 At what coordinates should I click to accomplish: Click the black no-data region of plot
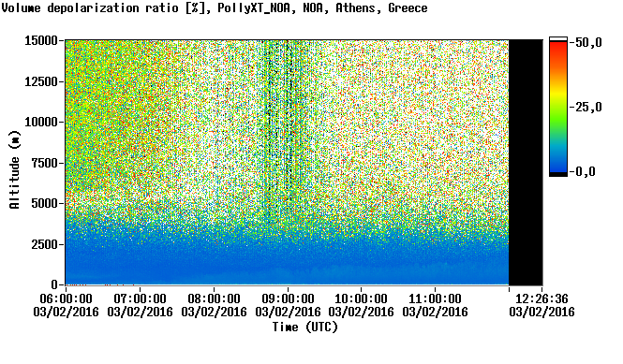[x=526, y=162]
